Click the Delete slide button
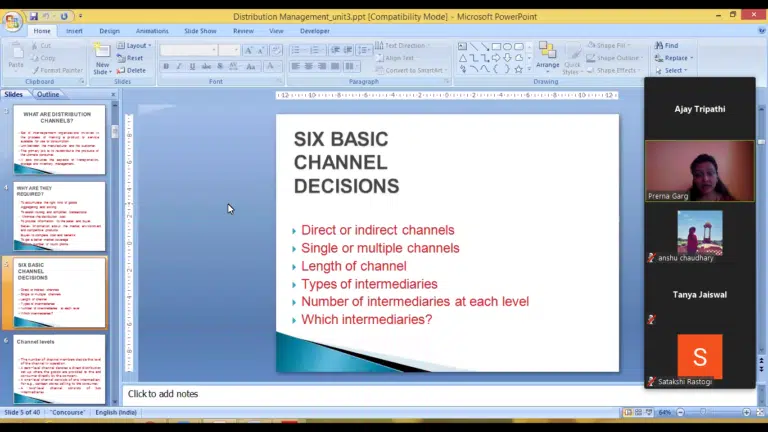 coord(132,70)
